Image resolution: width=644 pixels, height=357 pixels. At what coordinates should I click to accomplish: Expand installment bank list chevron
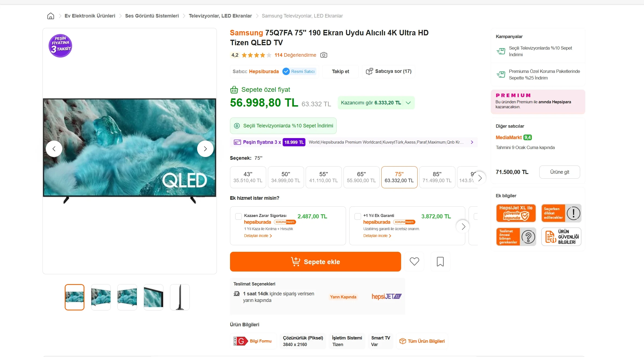[x=472, y=142]
